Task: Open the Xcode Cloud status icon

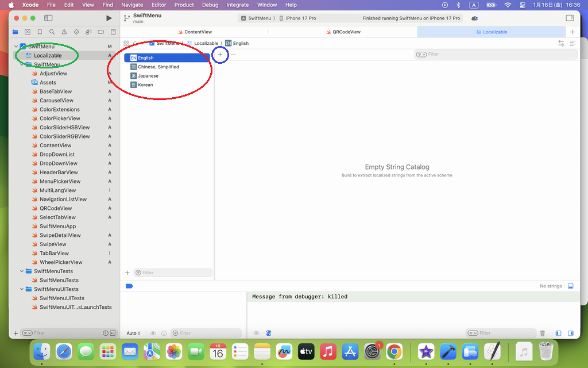Action: (474, 18)
